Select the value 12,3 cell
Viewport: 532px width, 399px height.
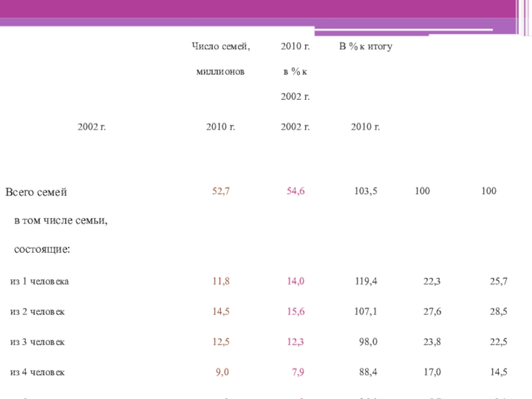pos(296,342)
